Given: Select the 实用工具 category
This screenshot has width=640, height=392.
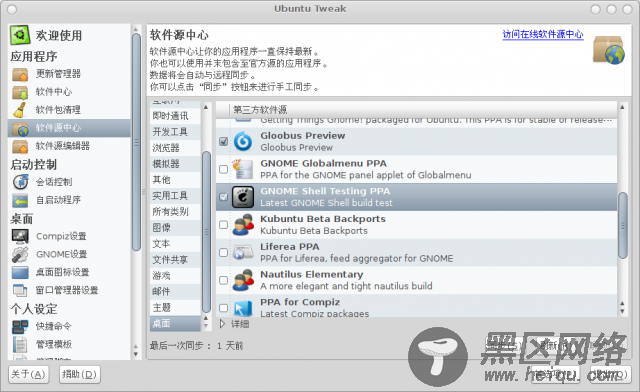Looking at the screenshot, I should coord(175,196).
